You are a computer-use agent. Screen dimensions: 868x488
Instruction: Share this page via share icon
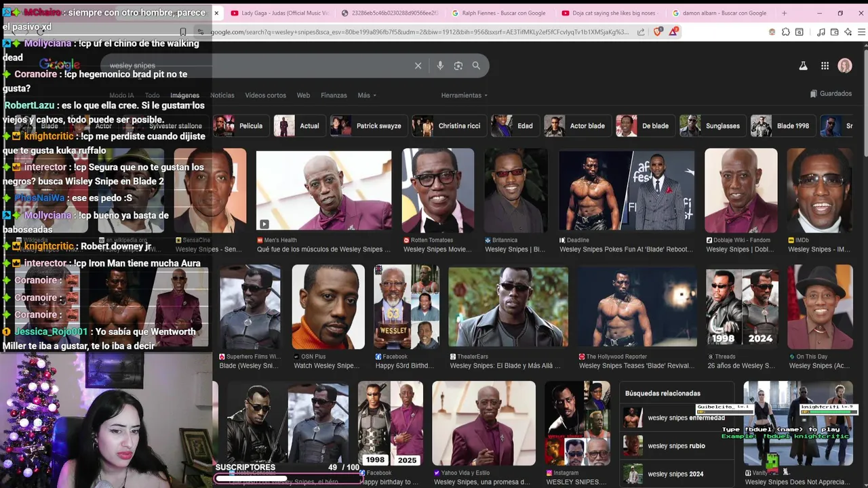[641, 32]
